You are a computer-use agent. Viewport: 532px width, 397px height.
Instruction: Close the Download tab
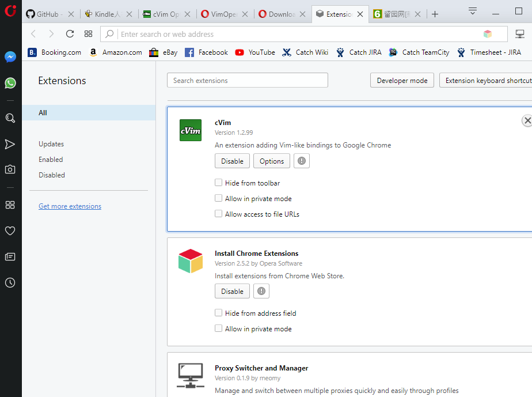(303, 14)
